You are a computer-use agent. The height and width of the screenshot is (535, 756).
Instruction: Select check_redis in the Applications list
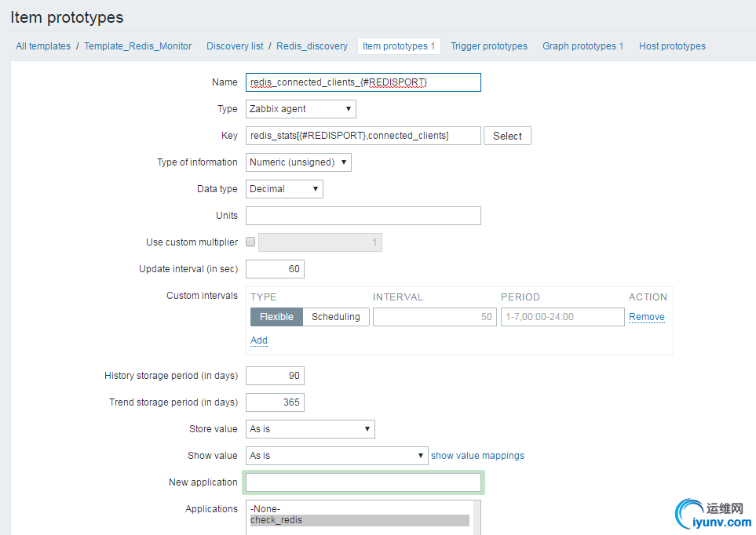[x=358, y=520]
